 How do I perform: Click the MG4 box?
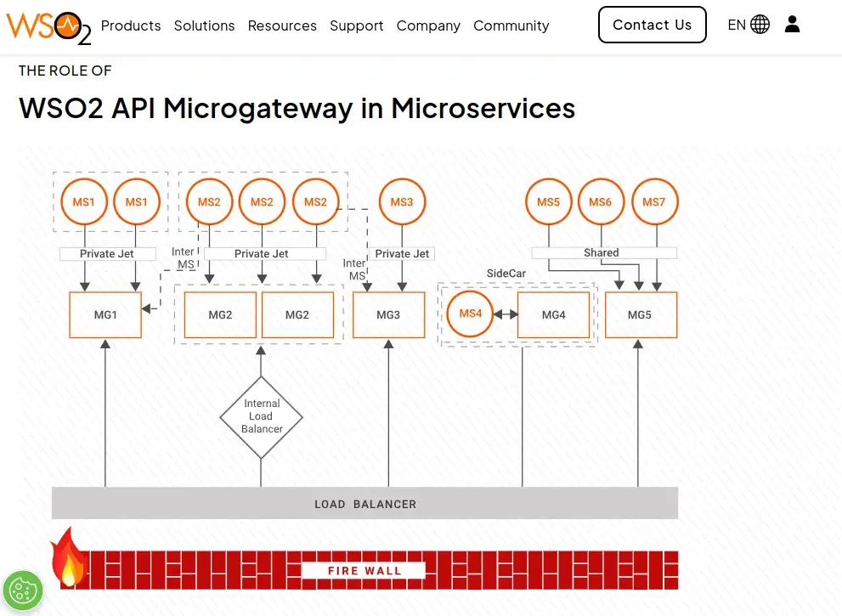(x=553, y=314)
